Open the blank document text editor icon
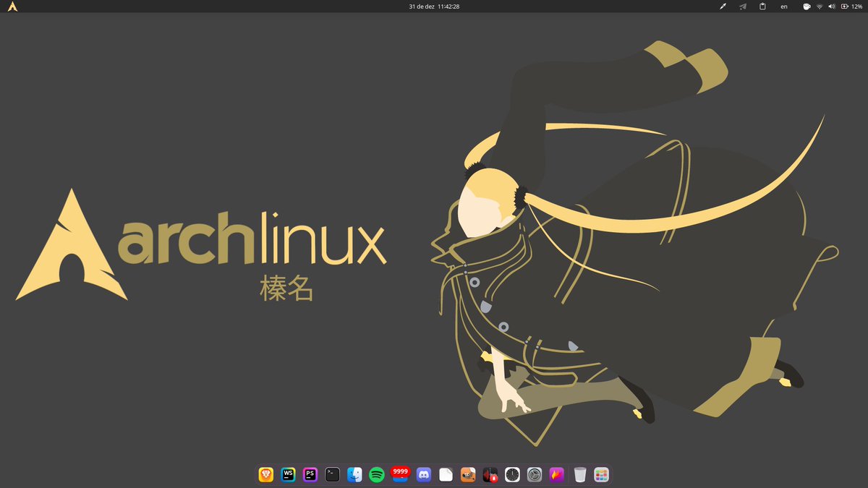 pyautogui.click(x=446, y=475)
